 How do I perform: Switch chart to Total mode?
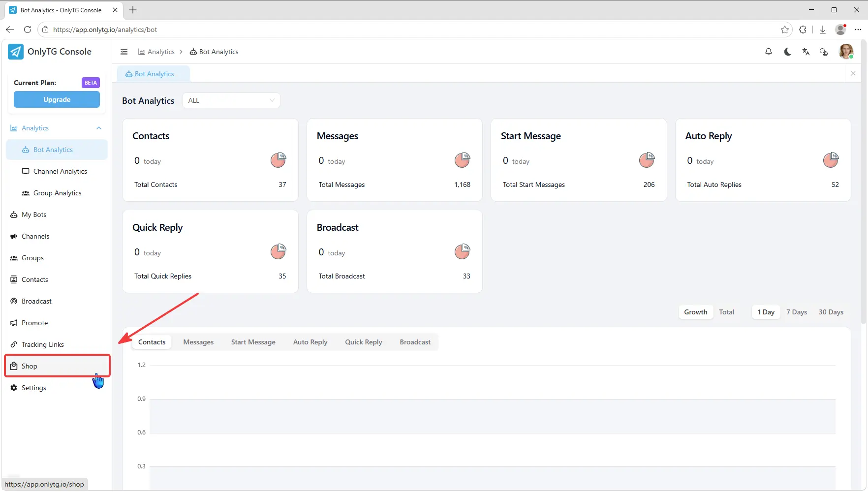(x=726, y=312)
